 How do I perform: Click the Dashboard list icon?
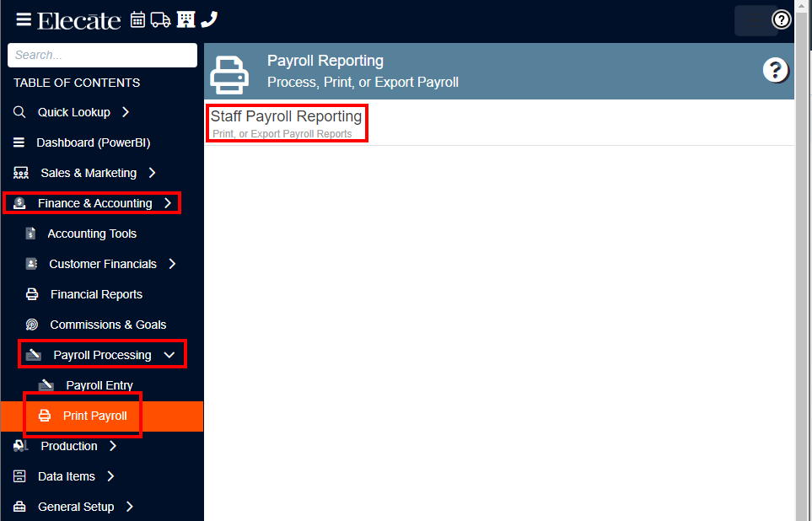click(x=19, y=142)
